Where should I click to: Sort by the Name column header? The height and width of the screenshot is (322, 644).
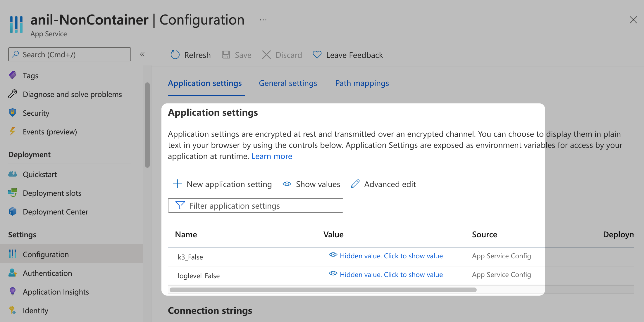click(x=186, y=235)
